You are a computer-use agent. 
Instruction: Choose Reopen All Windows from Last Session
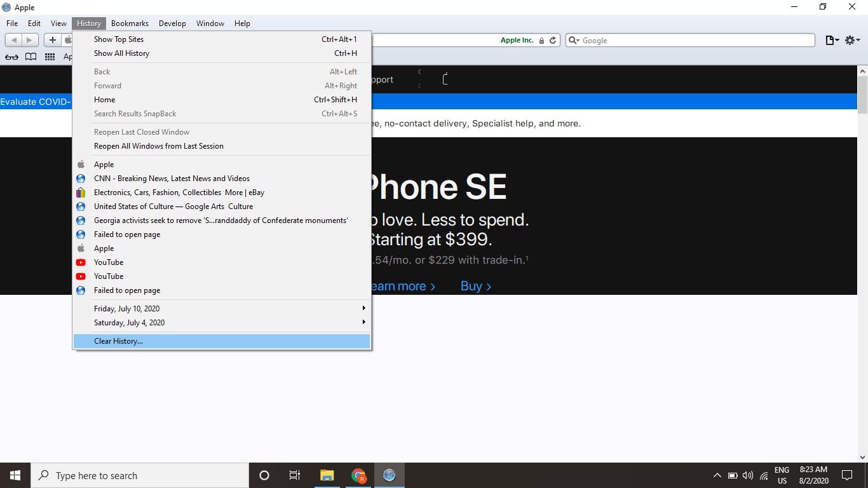pyautogui.click(x=222, y=146)
